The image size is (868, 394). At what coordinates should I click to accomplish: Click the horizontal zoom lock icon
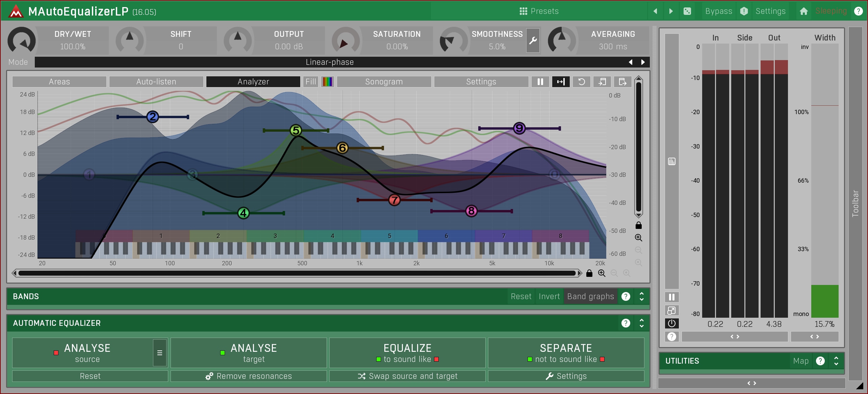[589, 273]
